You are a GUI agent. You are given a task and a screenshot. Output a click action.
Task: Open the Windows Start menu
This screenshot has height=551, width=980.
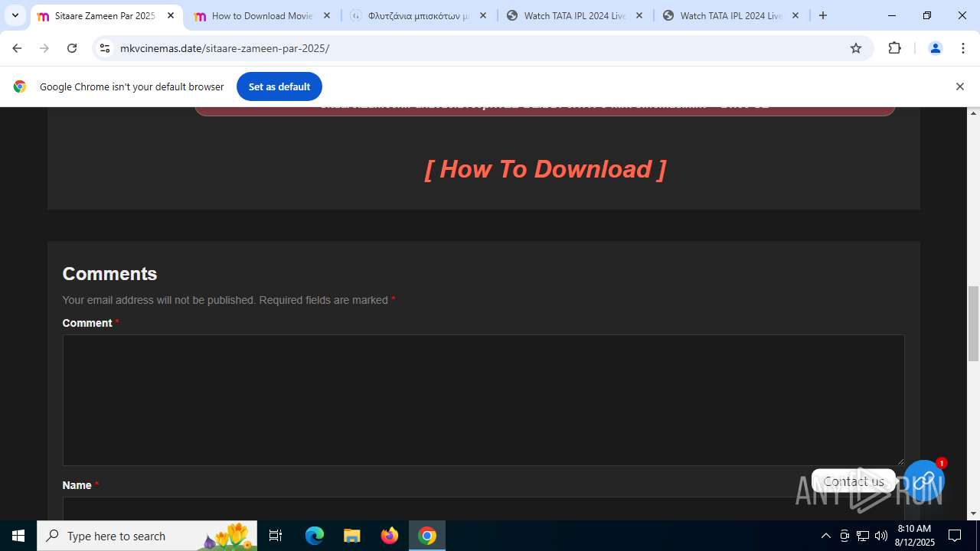coord(18,536)
